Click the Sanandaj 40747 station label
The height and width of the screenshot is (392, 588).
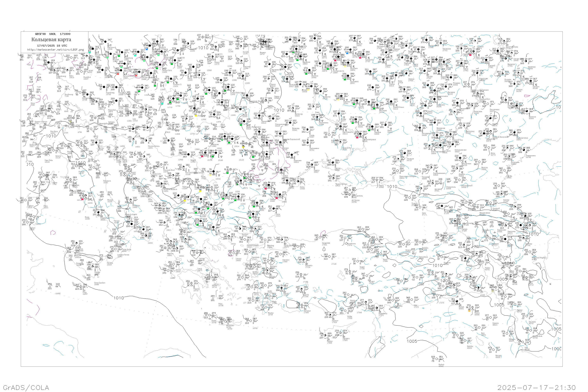click(532, 322)
